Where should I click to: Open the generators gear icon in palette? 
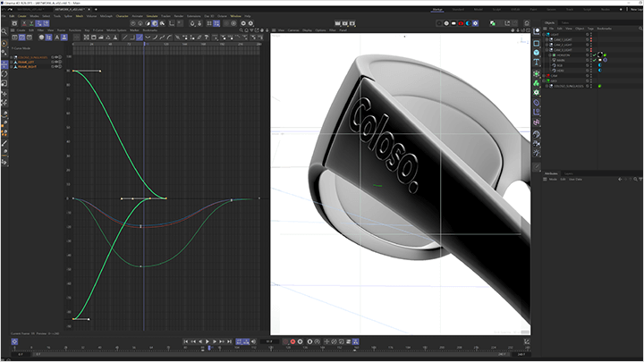(x=537, y=92)
